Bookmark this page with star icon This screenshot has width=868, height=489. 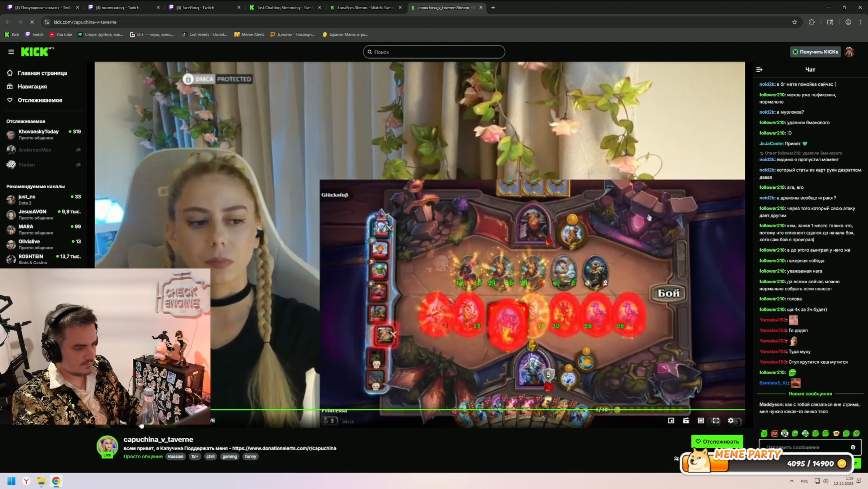coord(795,22)
